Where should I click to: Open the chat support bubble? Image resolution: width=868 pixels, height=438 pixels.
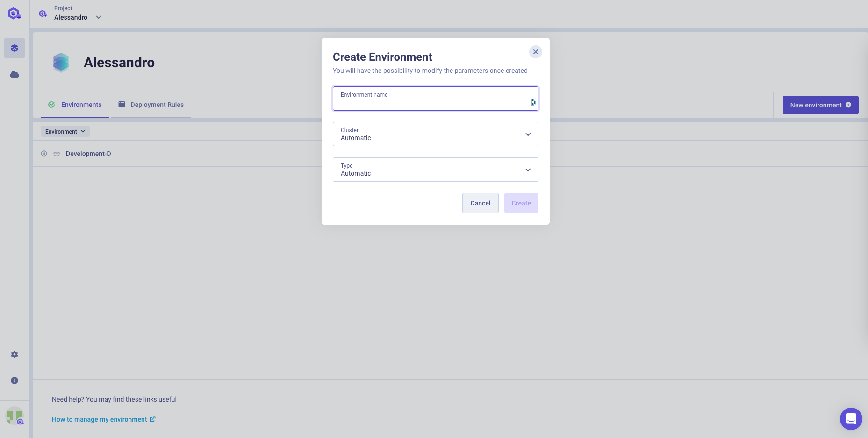[x=851, y=419]
